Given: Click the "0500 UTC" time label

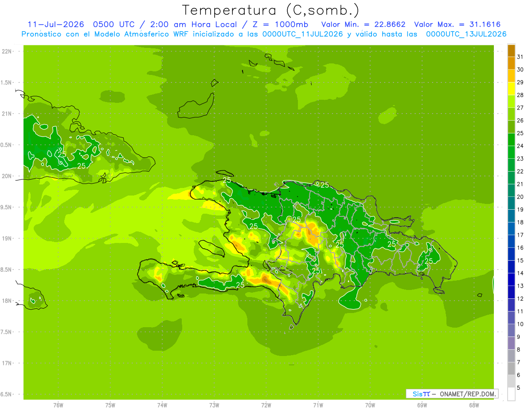Looking at the screenshot, I should (x=113, y=24).
